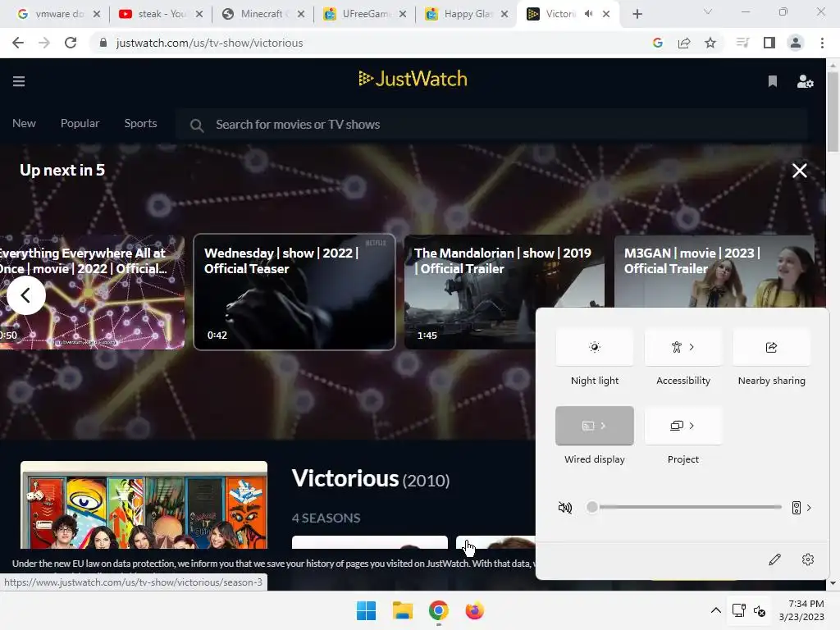840x630 pixels.
Task: Open the clock showing 7:34 PM
Action: pos(801,610)
